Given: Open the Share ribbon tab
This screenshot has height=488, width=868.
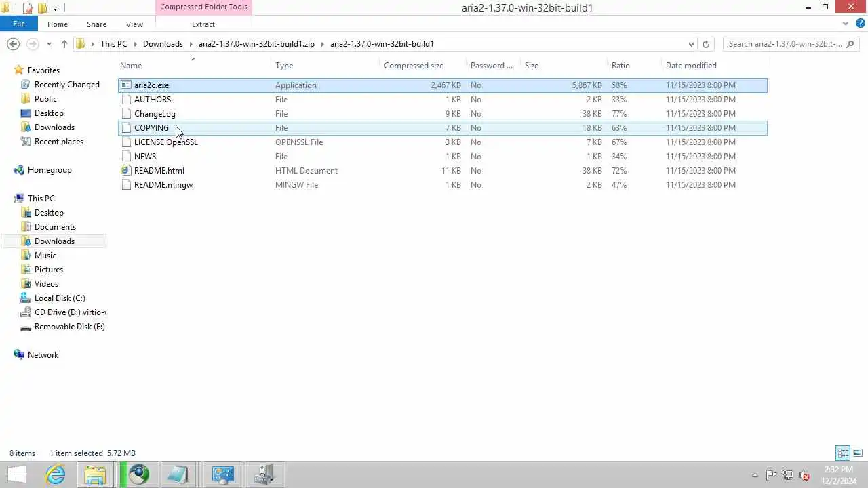Looking at the screenshot, I should pyautogui.click(x=96, y=24).
